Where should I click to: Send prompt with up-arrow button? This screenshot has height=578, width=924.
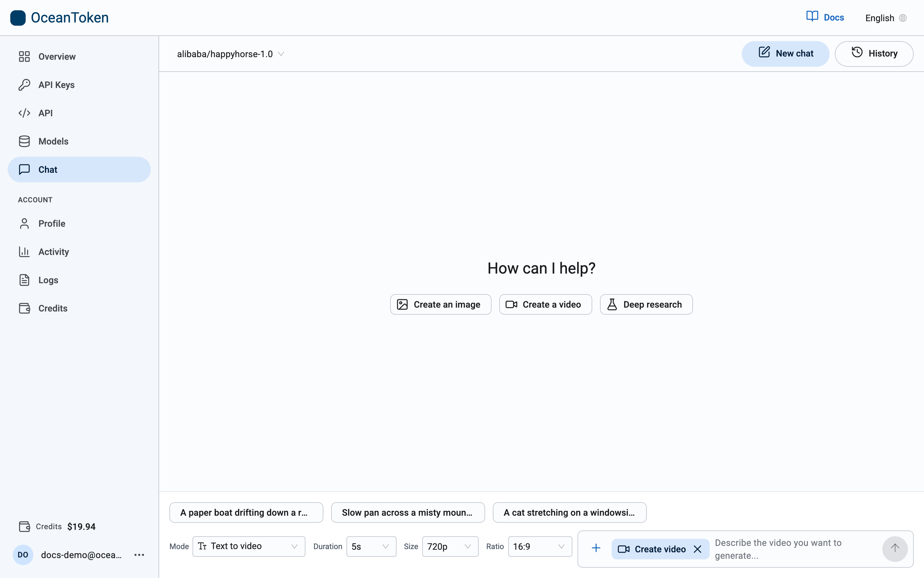pyautogui.click(x=894, y=549)
